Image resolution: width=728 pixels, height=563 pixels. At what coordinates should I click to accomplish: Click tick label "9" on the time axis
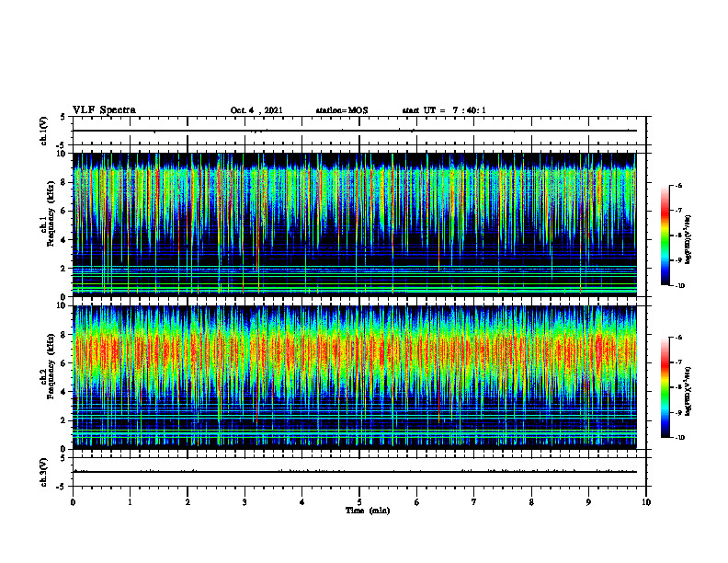coord(588,502)
